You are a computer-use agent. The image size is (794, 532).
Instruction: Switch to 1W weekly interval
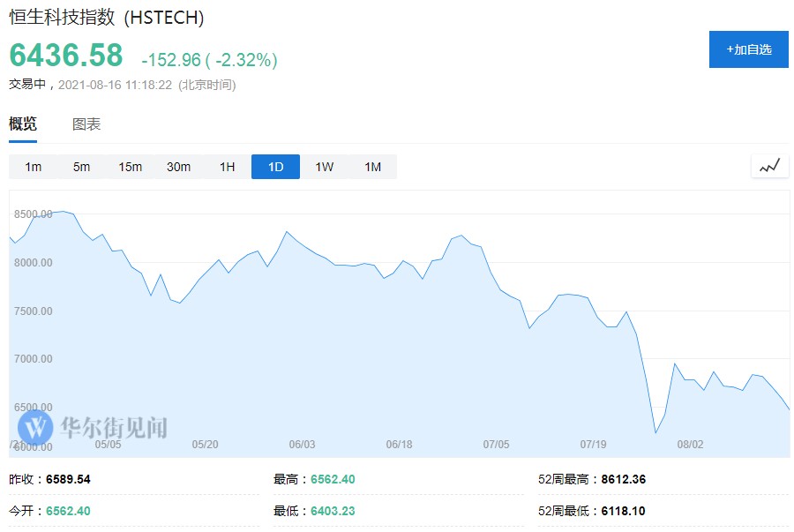(x=324, y=167)
